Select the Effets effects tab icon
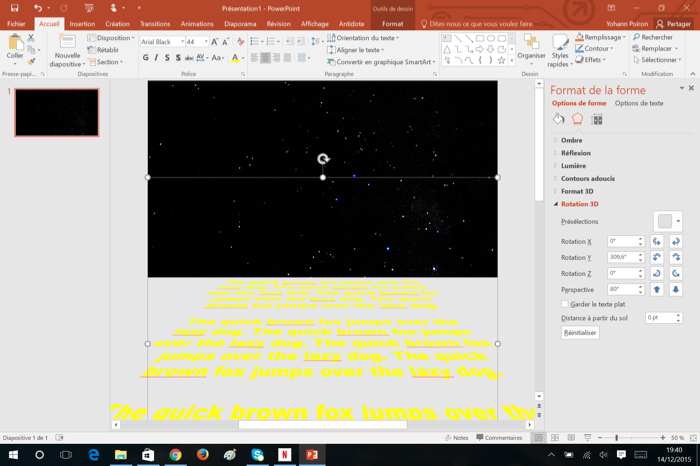 click(x=577, y=119)
